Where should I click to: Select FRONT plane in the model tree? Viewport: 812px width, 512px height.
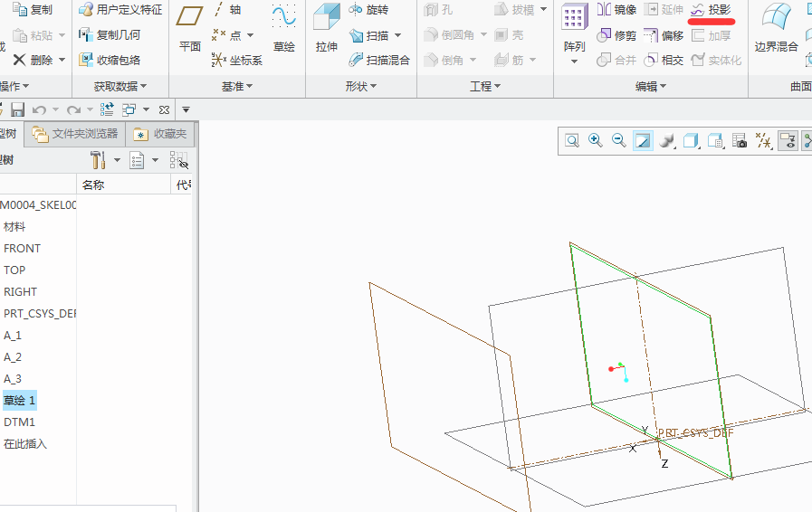click(22, 249)
